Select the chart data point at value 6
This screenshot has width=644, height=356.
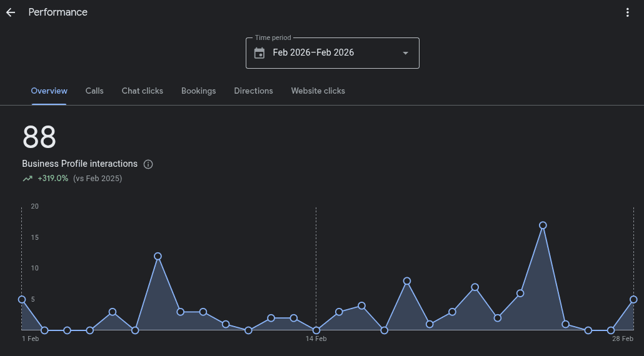tap(520, 294)
